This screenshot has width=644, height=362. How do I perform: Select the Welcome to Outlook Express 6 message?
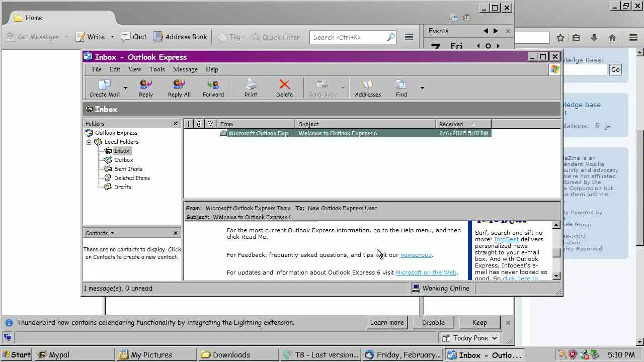click(338, 133)
